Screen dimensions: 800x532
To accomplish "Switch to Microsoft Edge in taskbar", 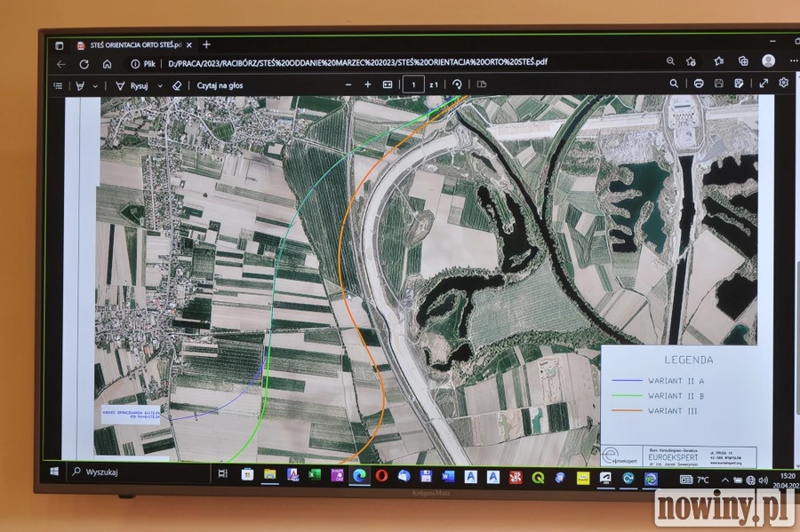I will click(x=359, y=476).
